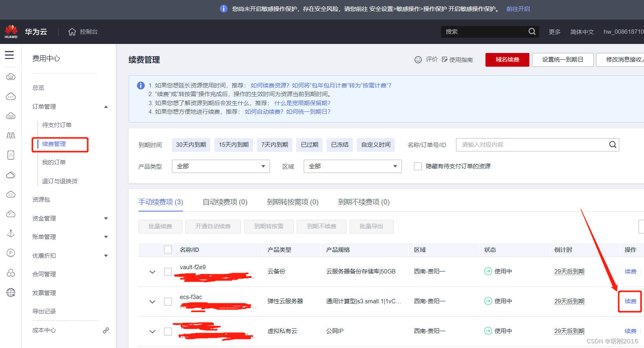This screenshot has height=348, width=644.
Task: Expand the 公网IP row details
Action: pos(152,332)
